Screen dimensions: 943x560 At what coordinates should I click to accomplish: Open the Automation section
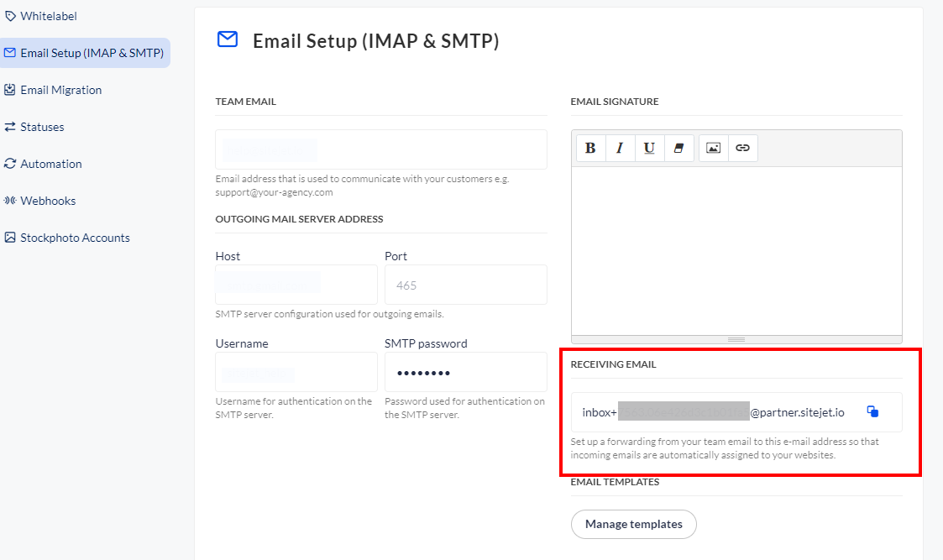point(50,164)
